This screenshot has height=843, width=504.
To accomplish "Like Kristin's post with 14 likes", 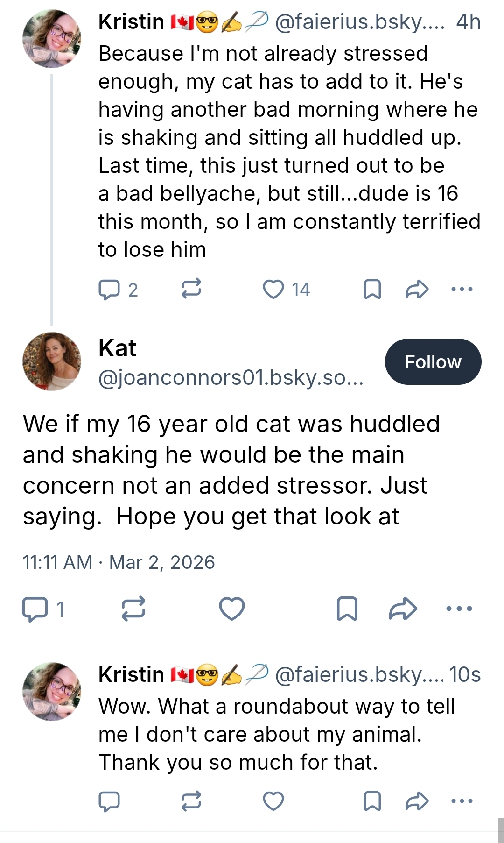I will [x=273, y=289].
